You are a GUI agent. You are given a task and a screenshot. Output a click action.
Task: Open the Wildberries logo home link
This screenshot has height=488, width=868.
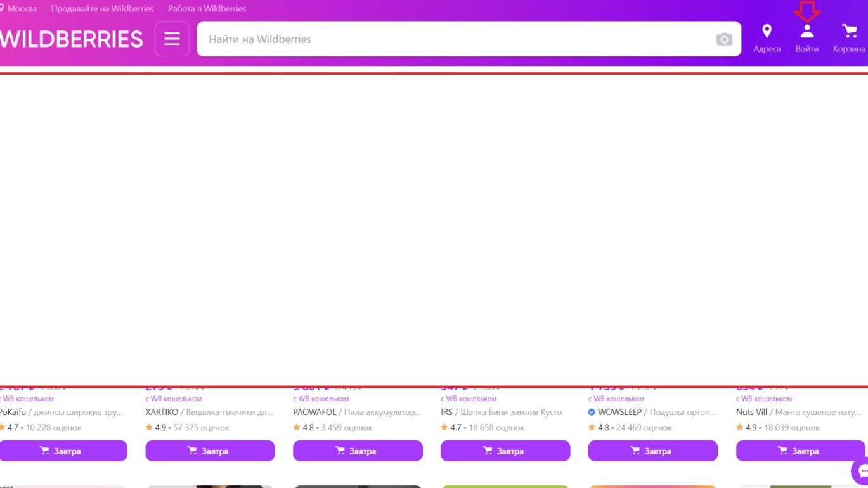pyautogui.click(x=71, y=39)
